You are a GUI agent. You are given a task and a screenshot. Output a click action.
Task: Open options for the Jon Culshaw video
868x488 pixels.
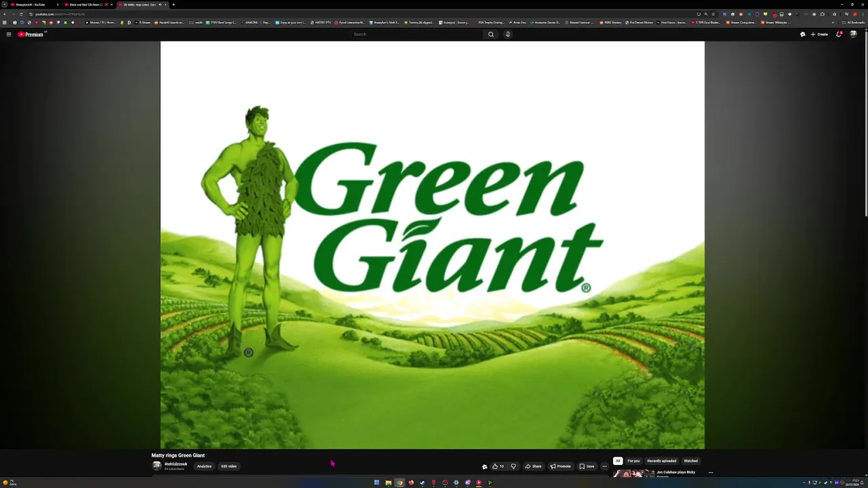point(711,472)
